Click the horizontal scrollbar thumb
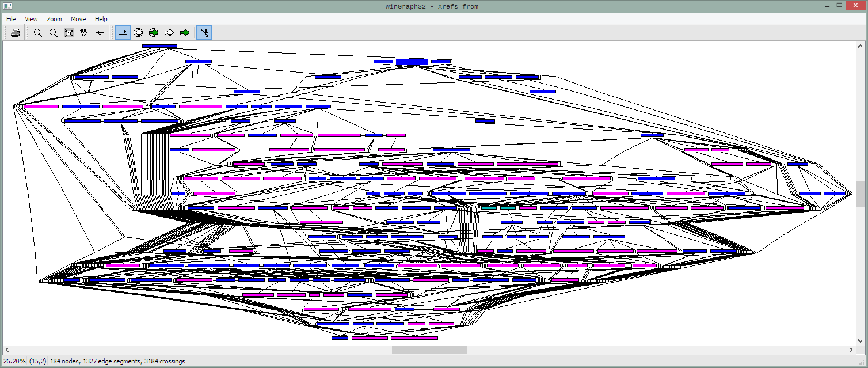Viewport: 868px width, 368px height. pos(429,350)
